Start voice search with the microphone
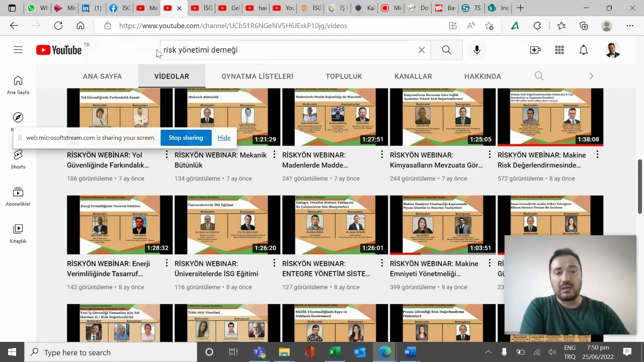Screen dimensions: 644x362 click(477, 50)
